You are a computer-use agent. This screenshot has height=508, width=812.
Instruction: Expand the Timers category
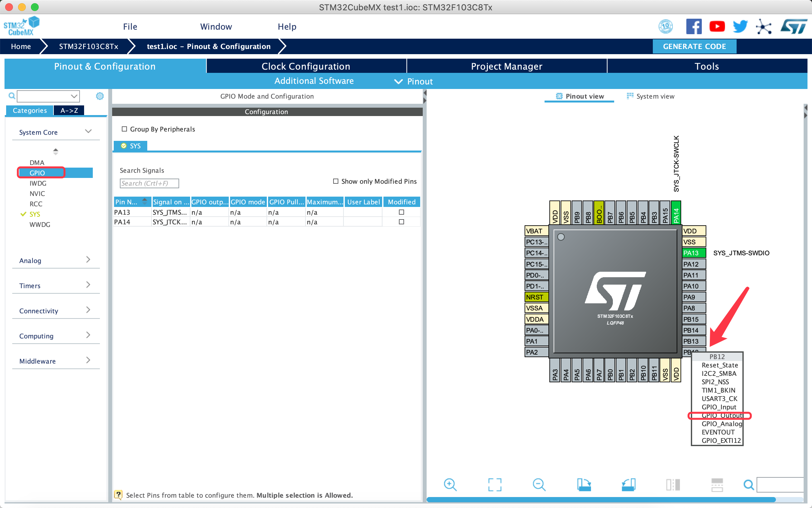tap(56, 286)
